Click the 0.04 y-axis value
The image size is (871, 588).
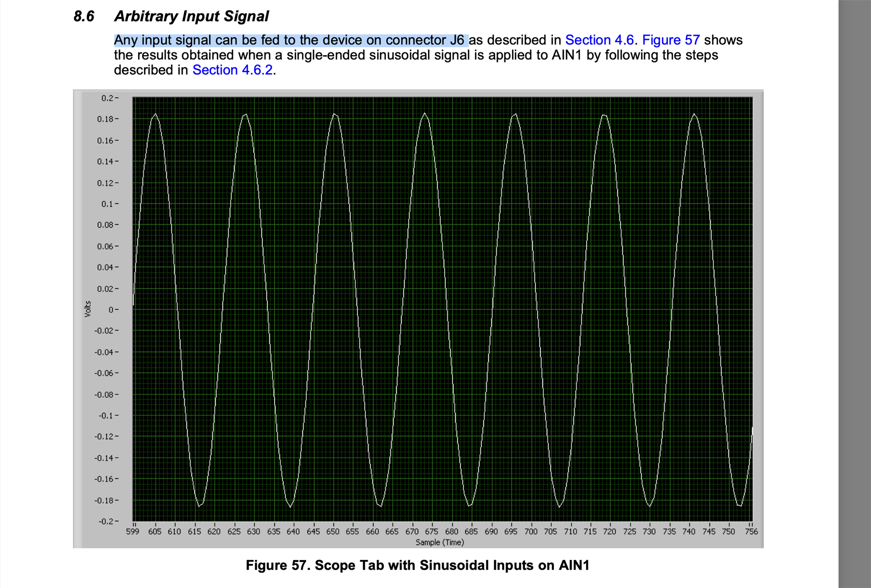[x=106, y=267]
